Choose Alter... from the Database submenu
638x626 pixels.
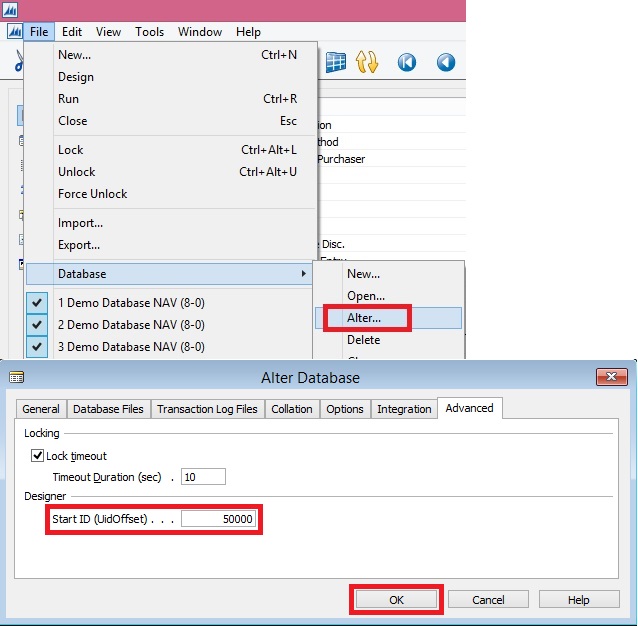364,318
